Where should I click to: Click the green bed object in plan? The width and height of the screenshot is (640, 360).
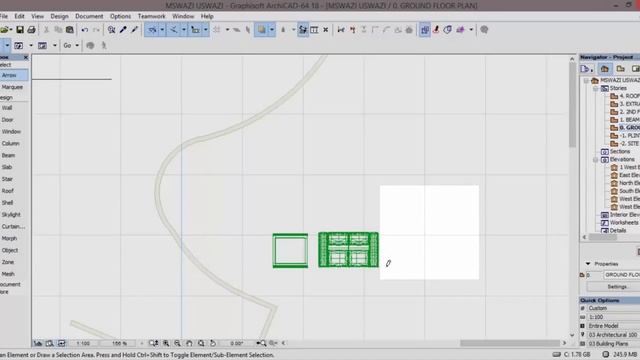tap(348, 250)
